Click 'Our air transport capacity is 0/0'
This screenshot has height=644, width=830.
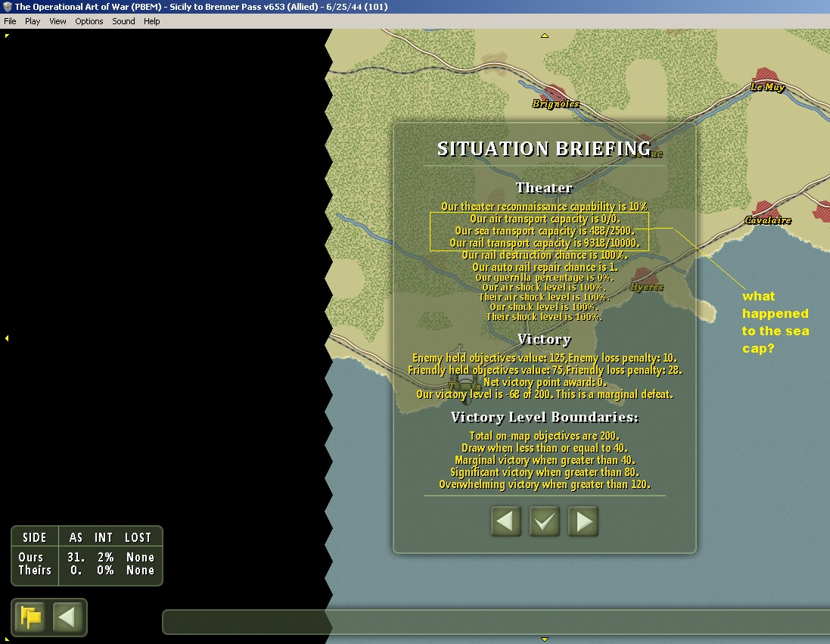click(545, 219)
